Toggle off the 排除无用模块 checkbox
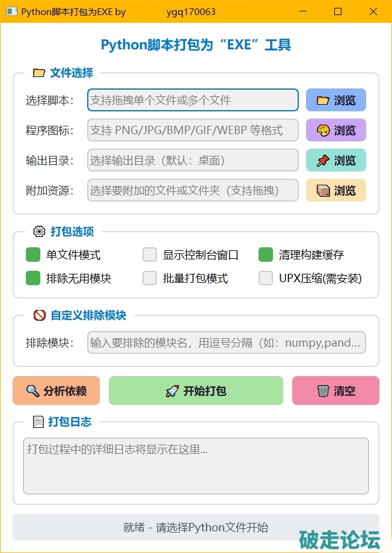This screenshot has height=553, width=392. coord(33,279)
